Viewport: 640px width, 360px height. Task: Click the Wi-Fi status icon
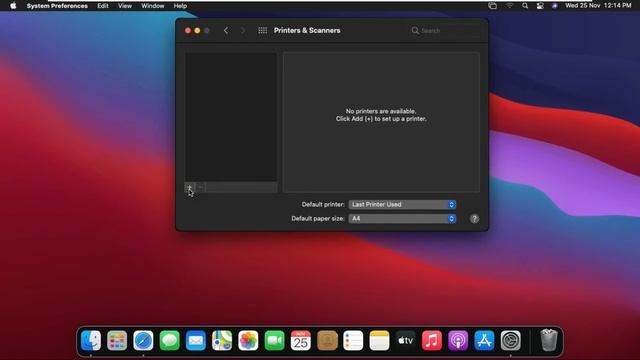(509, 6)
